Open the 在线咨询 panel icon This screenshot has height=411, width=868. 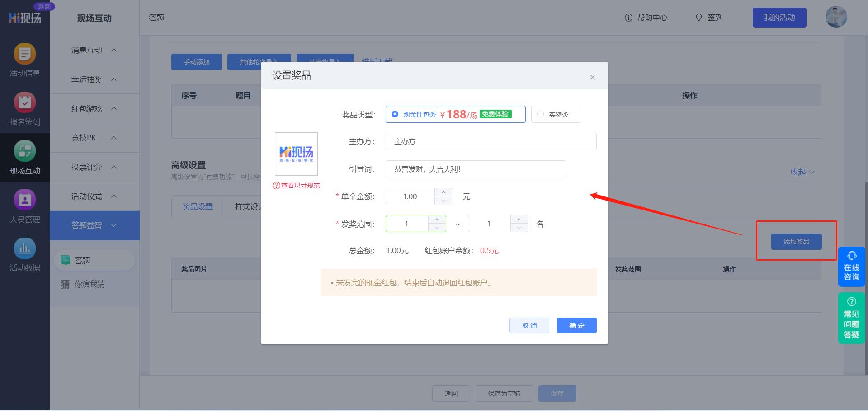(x=851, y=266)
